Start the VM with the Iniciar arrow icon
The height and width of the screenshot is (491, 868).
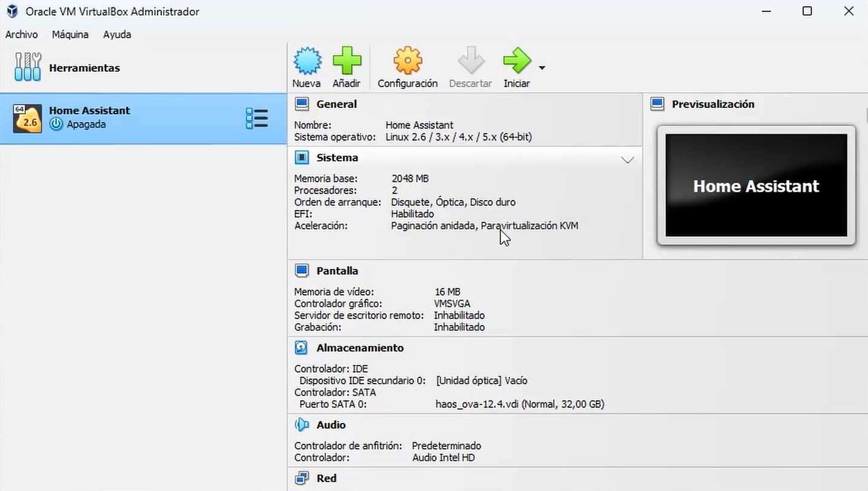click(517, 60)
